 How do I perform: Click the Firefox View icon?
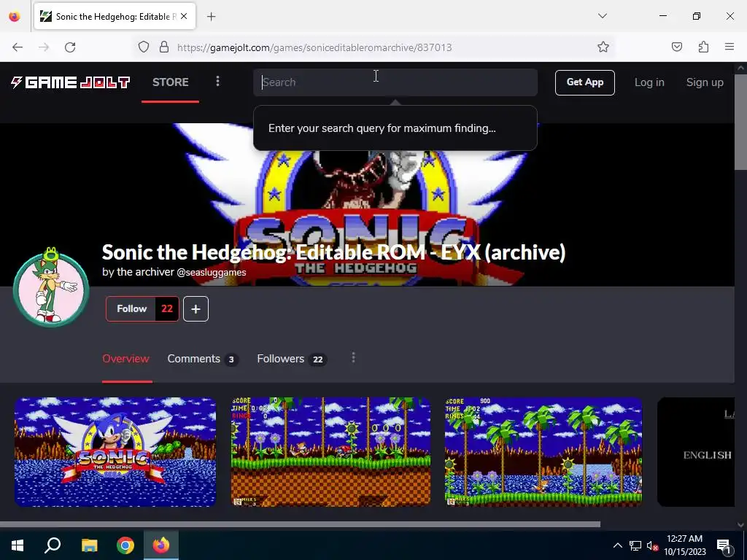pyautogui.click(x=15, y=17)
